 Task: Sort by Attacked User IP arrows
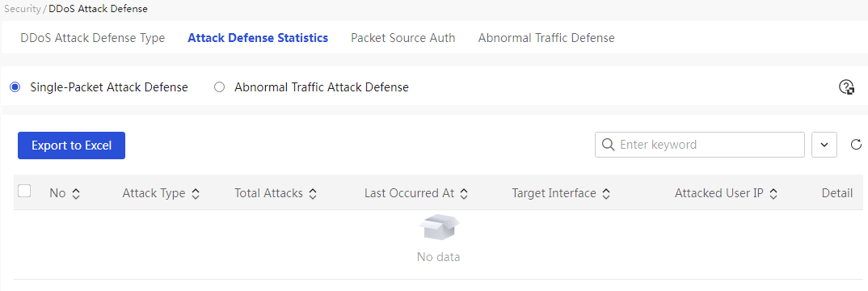point(774,194)
